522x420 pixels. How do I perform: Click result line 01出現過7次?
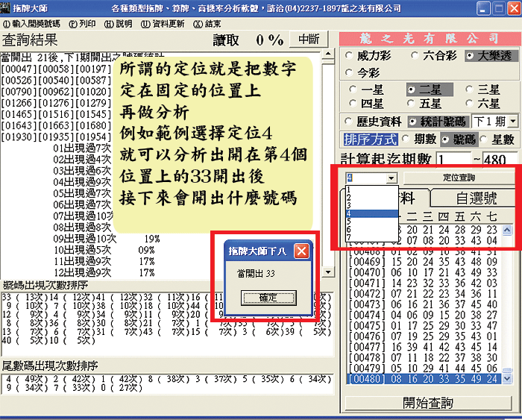(82, 148)
